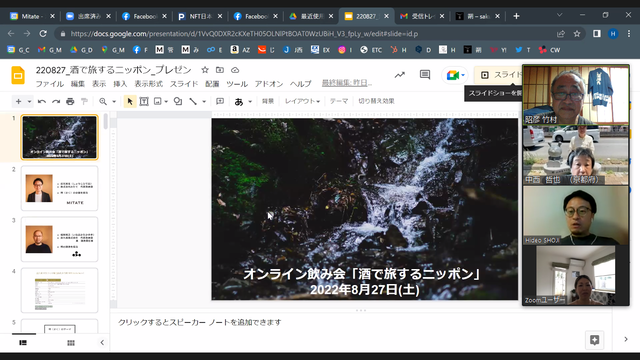Open the input tools dropdown arrow
Screen dimensions: 640x360
(250, 101)
